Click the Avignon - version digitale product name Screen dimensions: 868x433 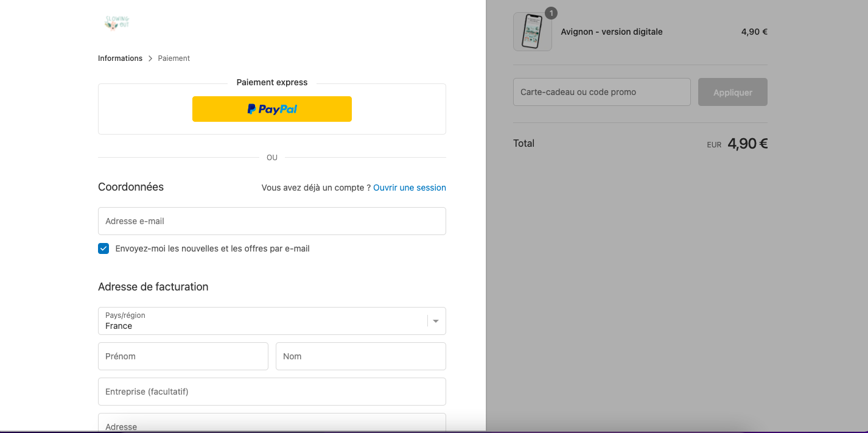(612, 32)
